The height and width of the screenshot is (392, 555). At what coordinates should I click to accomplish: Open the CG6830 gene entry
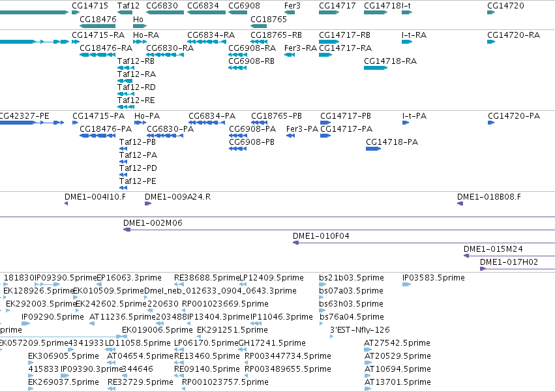click(165, 12)
